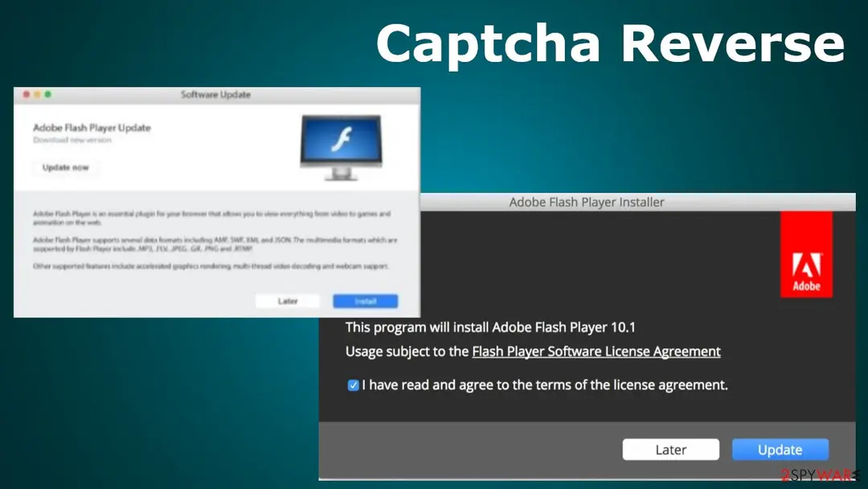This screenshot has height=489, width=868.
Task: Click the red Adobe logo
Action: tap(806, 255)
